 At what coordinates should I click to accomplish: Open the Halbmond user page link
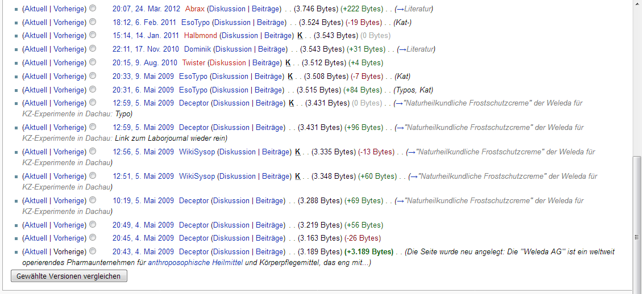(200, 36)
